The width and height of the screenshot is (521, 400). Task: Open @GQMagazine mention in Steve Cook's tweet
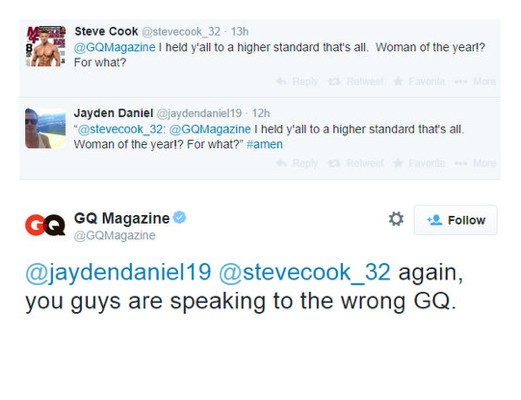pyautogui.click(x=114, y=47)
